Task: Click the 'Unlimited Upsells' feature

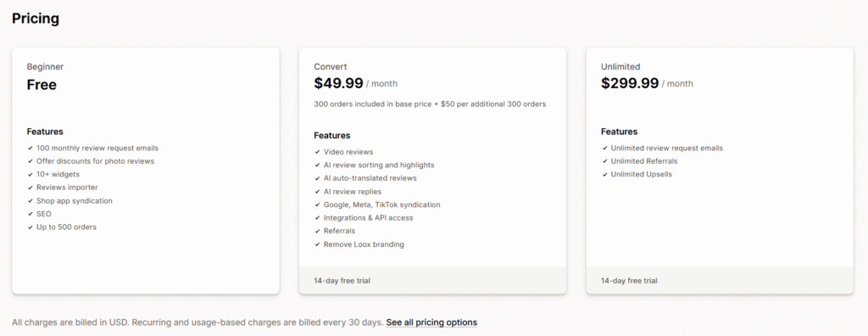Action: coord(641,174)
